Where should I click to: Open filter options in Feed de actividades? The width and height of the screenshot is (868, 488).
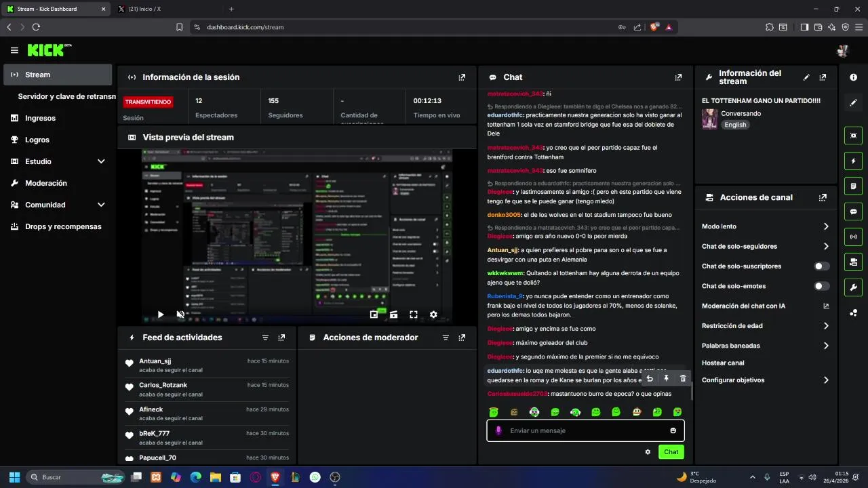click(x=265, y=338)
